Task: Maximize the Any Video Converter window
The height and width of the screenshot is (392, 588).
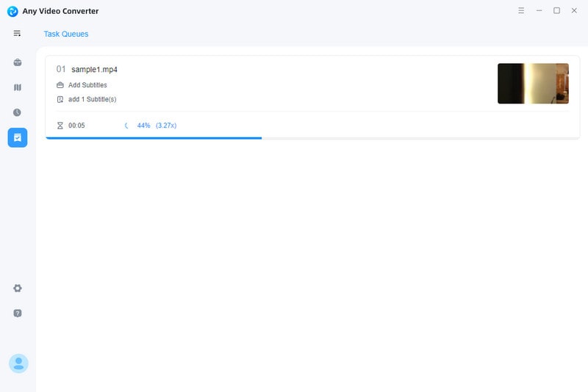Action: point(556,10)
